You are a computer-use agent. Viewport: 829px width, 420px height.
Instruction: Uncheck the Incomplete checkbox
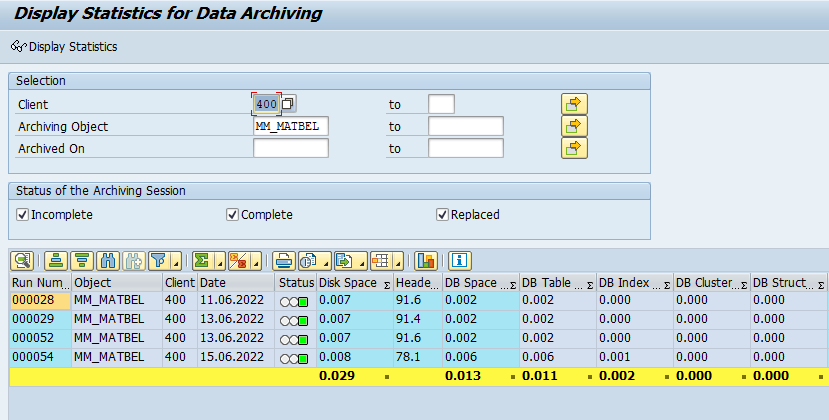(x=22, y=215)
